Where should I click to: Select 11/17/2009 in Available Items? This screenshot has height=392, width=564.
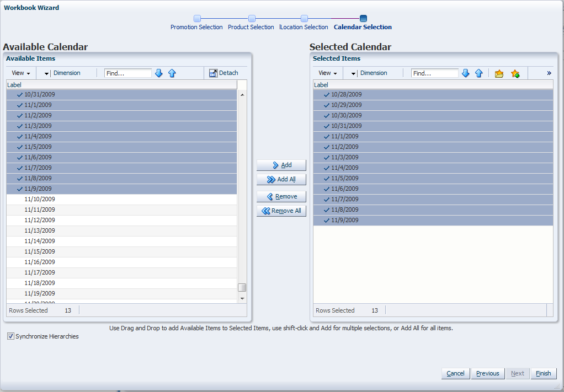click(121, 272)
